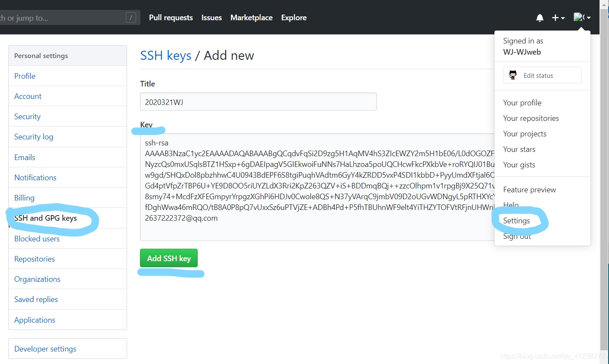Click inside the Key textarea
Viewport: 609px width, 364px height.
(x=317, y=187)
